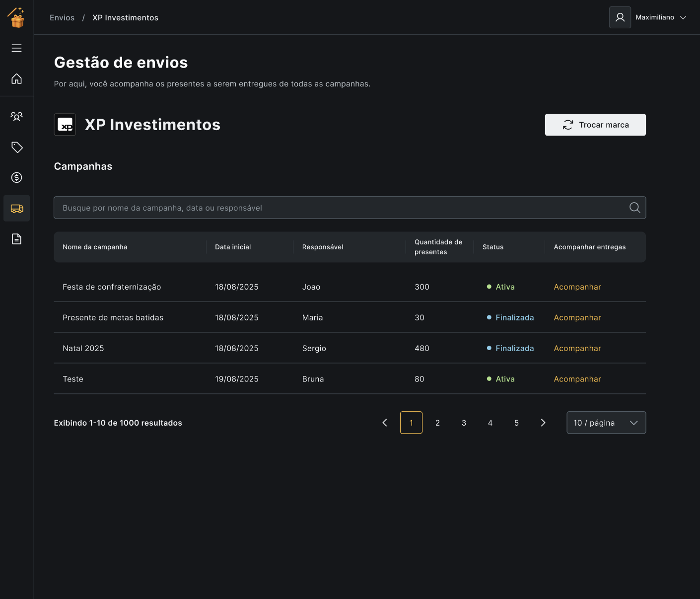
Task: Click Acompanhar for Teste campaign
Action: 577,379
